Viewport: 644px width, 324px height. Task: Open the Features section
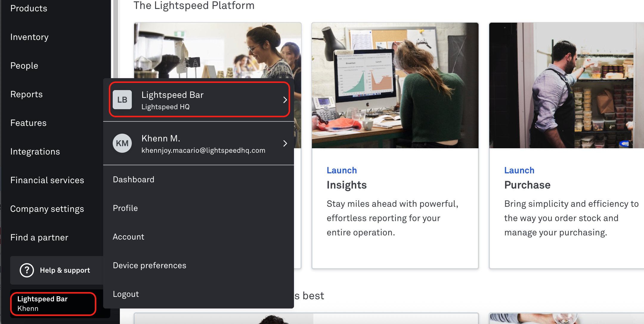click(28, 123)
